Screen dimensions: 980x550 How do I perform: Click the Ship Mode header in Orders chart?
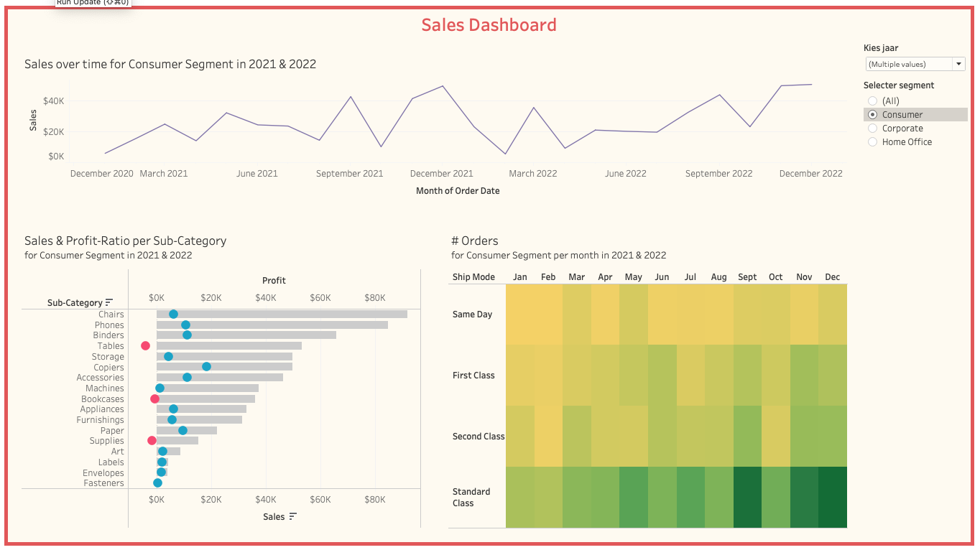(473, 277)
